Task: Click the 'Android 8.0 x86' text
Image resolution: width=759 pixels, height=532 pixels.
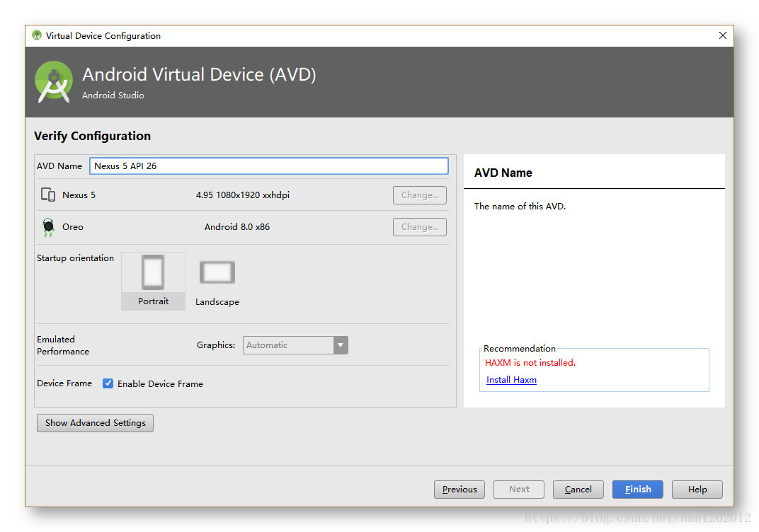Action: click(236, 227)
